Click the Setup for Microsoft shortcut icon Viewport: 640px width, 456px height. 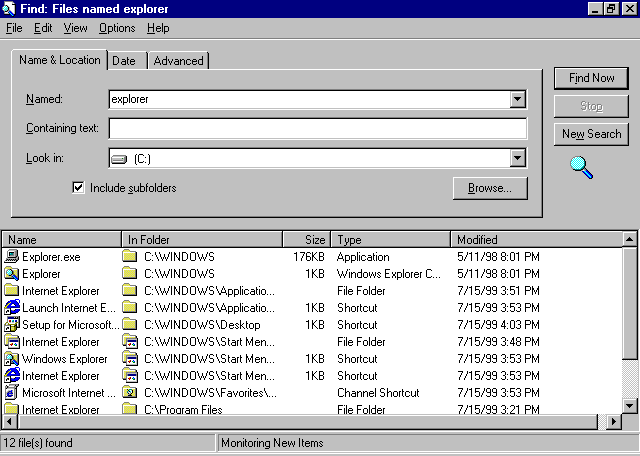click(12, 325)
